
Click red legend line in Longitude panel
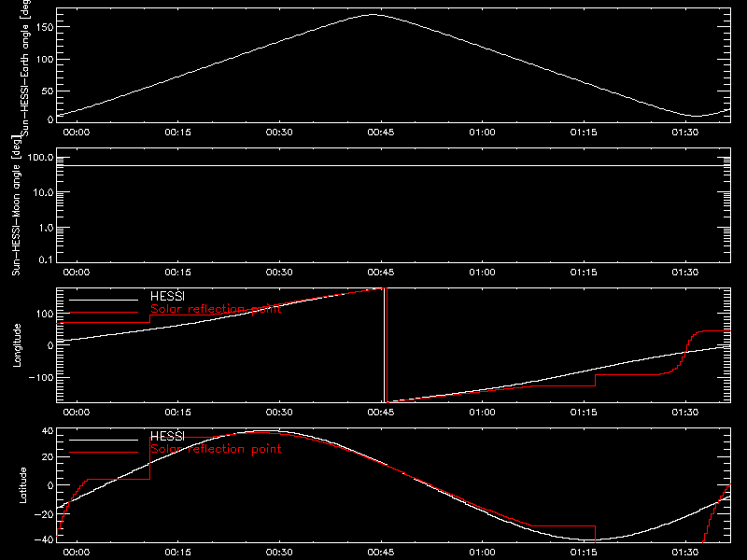tap(104, 313)
